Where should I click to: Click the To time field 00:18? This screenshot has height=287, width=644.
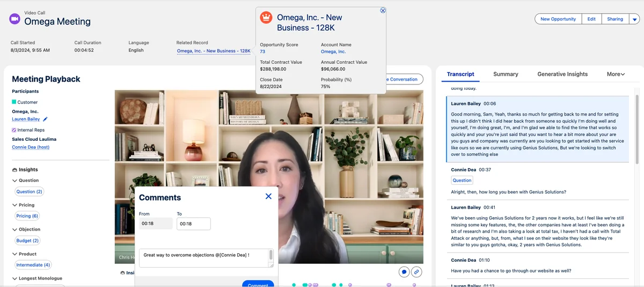click(x=194, y=224)
